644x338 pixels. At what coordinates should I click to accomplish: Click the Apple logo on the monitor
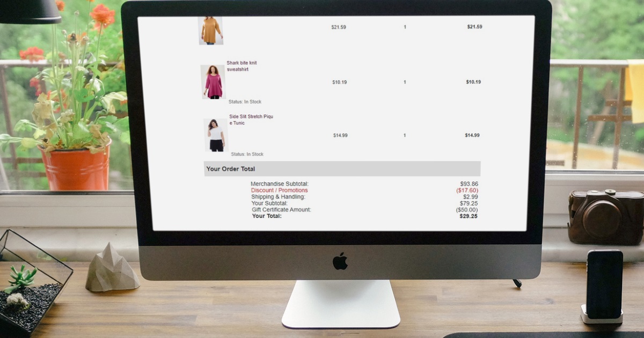pyautogui.click(x=340, y=261)
